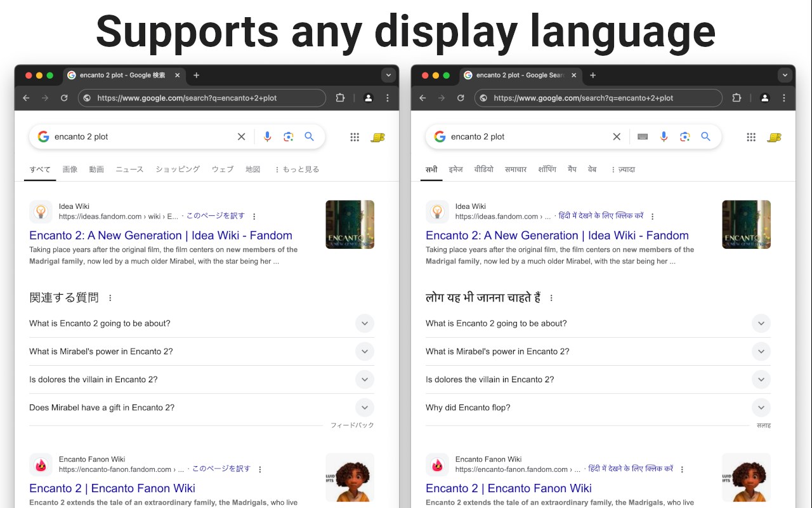Open extensions puzzle icon in left browser
Image resolution: width=812 pixels, height=508 pixels.
340,98
